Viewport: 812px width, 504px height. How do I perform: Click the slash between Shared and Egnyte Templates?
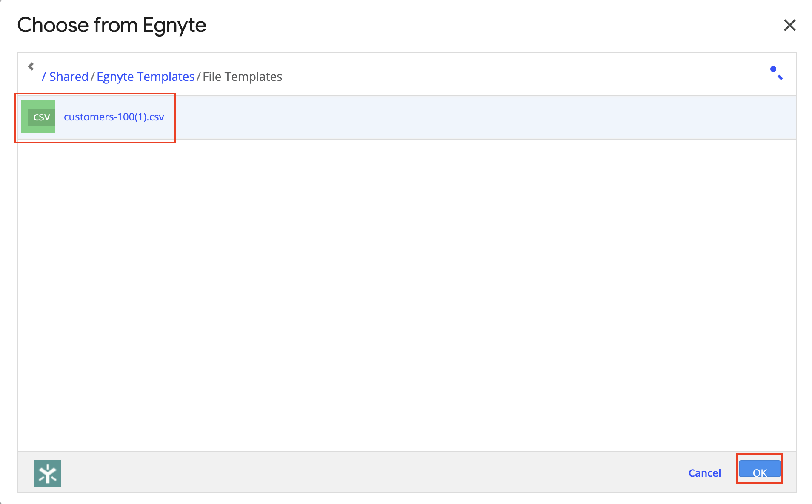(x=93, y=77)
